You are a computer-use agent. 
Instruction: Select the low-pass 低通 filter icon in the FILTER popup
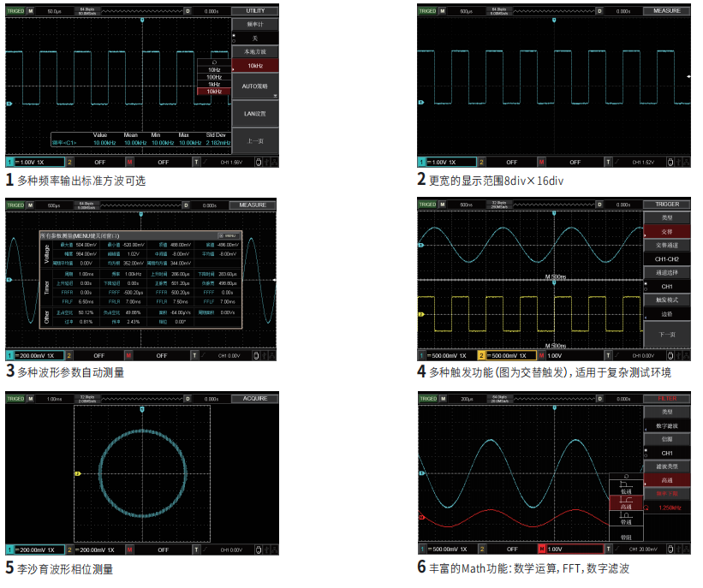tap(626, 487)
